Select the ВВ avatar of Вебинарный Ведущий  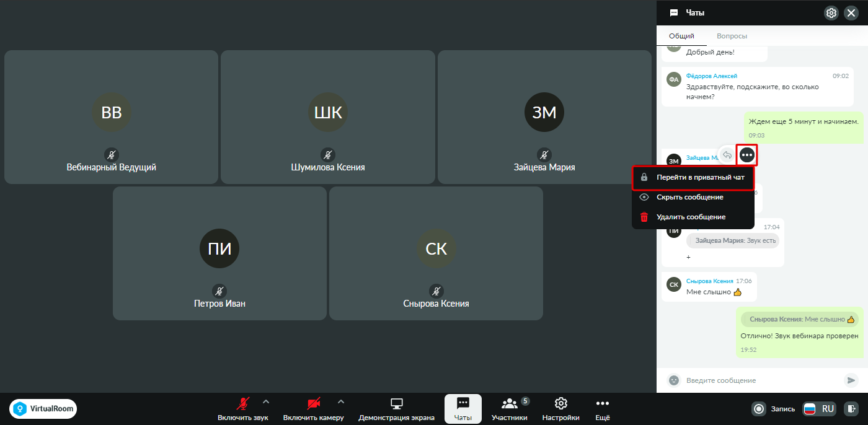[112, 112]
